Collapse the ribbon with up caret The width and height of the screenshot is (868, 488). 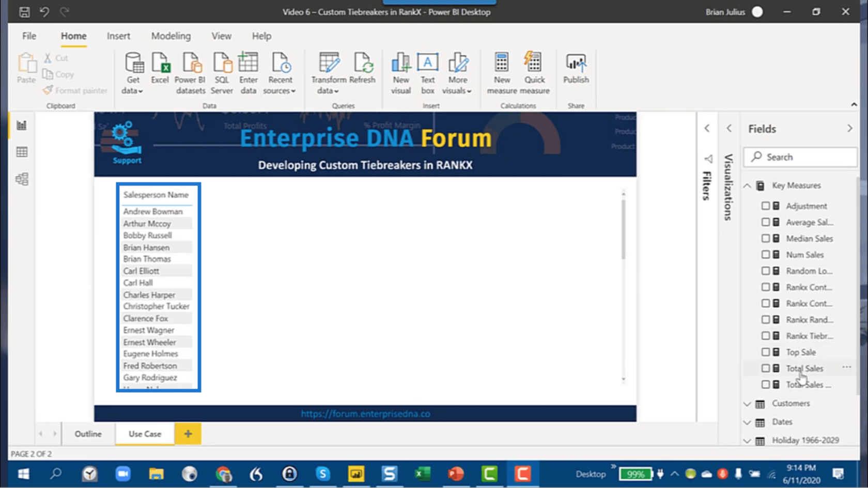coord(854,104)
